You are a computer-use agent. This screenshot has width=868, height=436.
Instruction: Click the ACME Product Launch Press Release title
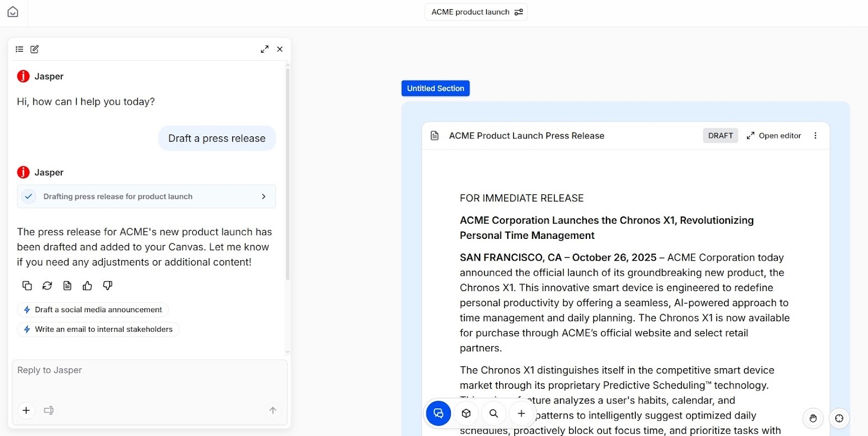[x=526, y=136]
